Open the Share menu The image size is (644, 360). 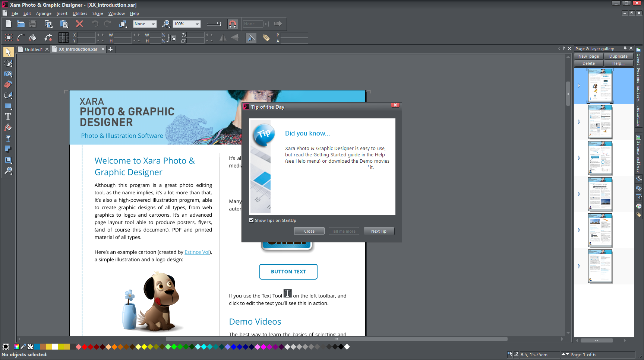pyautogui.click(x=98, y=13)
